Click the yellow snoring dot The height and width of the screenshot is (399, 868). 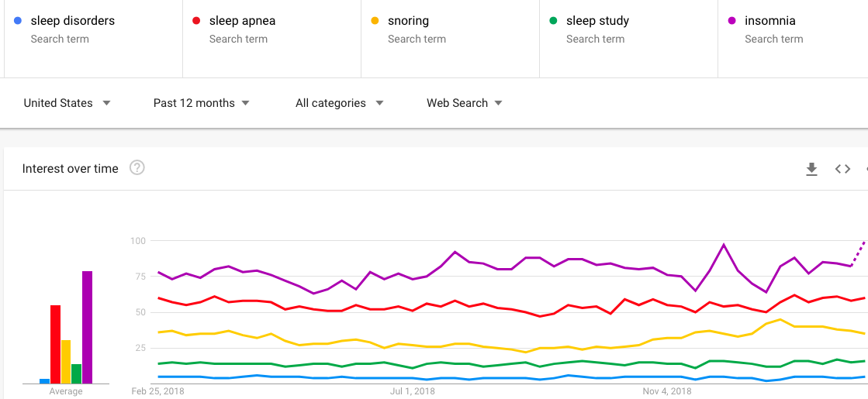tap(375, 21)
